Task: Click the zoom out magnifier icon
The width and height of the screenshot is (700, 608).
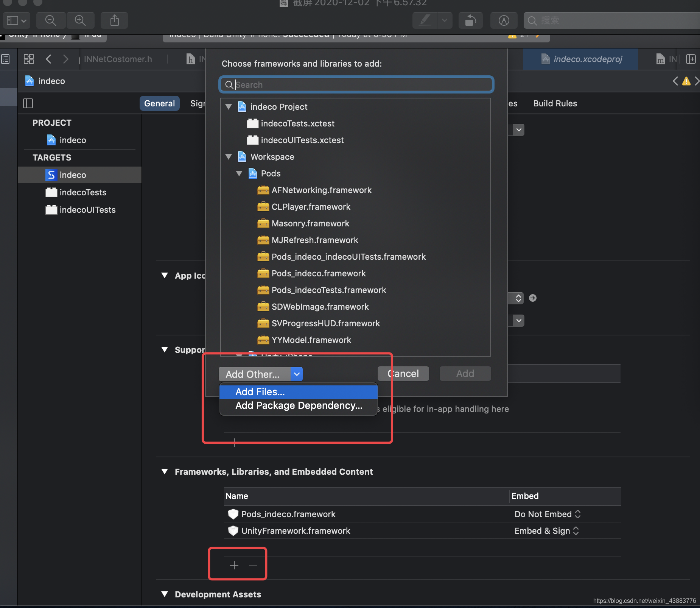Action: point(51,20)
